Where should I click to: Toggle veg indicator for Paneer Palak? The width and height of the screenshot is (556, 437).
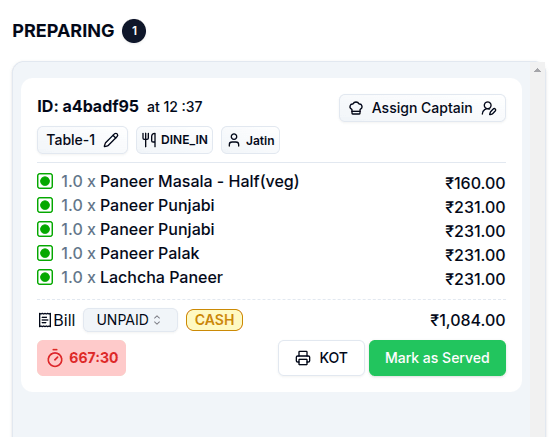click(x=45, y=253)
